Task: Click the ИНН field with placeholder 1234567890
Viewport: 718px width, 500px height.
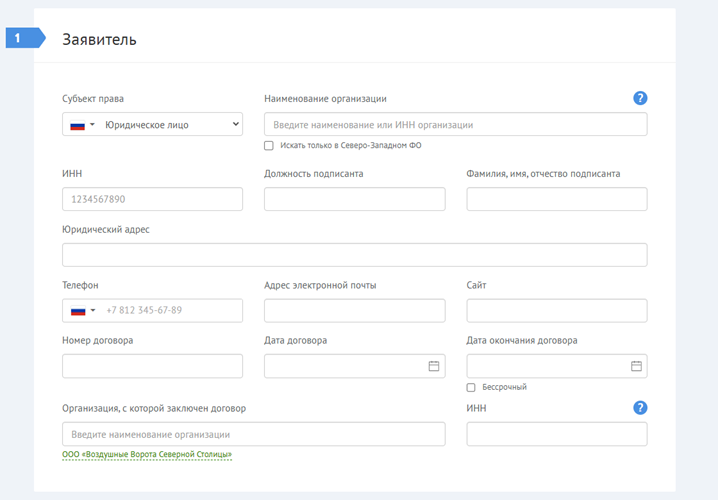Action: (x=152, y=199)
